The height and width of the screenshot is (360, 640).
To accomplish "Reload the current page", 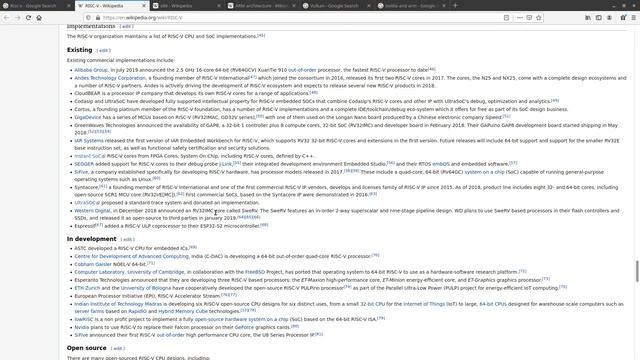I will pyautogui.click(x=28, y=18).
